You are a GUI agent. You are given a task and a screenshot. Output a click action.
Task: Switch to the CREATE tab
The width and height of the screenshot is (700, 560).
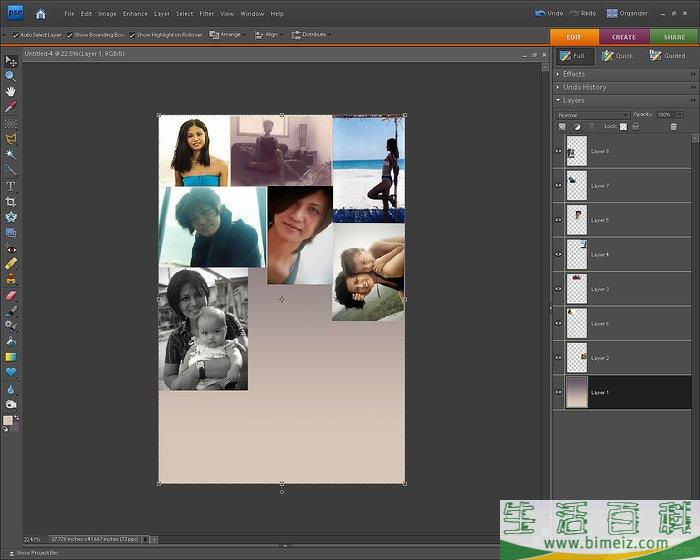click(x=624, y=37)
